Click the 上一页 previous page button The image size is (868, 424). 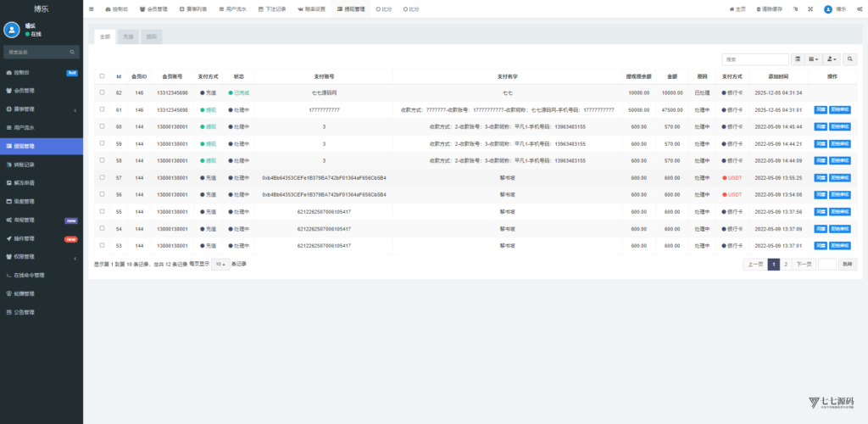tap(755, 265)
